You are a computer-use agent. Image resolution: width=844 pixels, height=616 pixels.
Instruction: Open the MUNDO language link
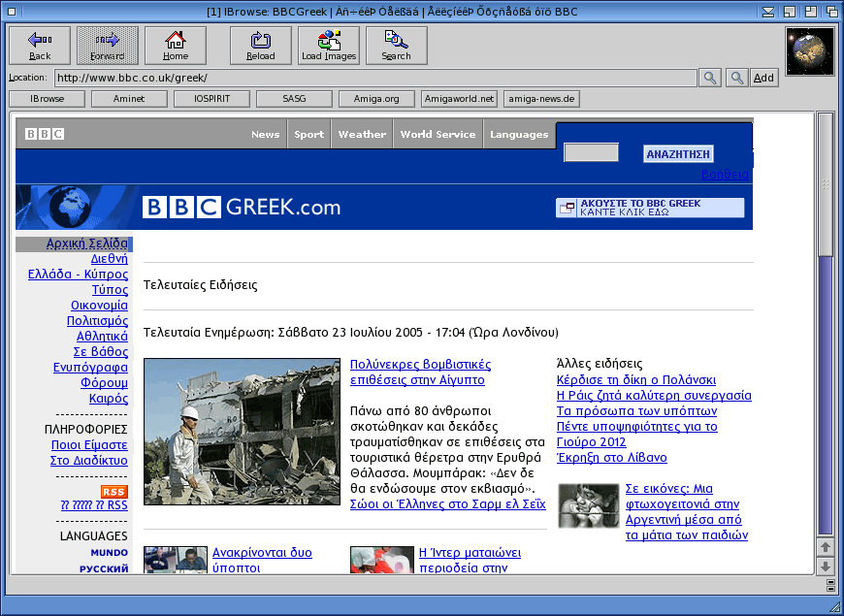[110, 553]
